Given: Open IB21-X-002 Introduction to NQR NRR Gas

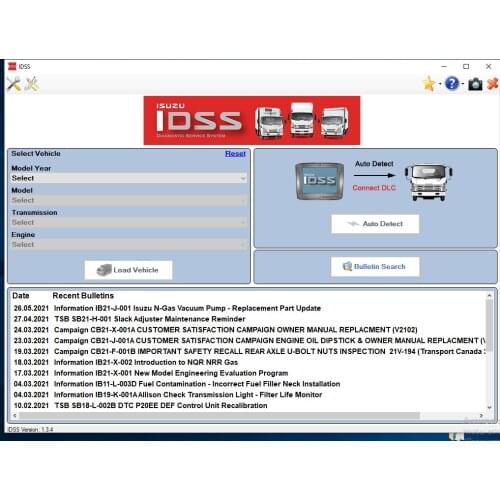Looking at the screenshot, I should tap(146, 362).
